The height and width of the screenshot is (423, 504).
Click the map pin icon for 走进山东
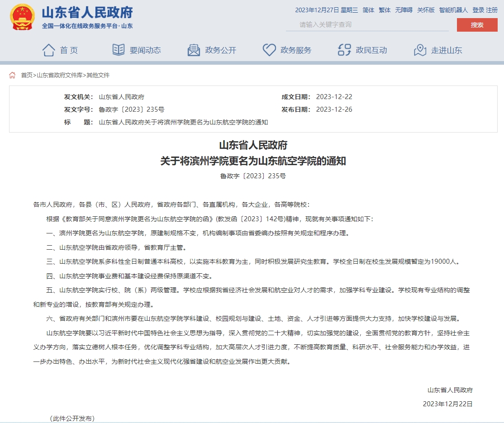point(420,50)
